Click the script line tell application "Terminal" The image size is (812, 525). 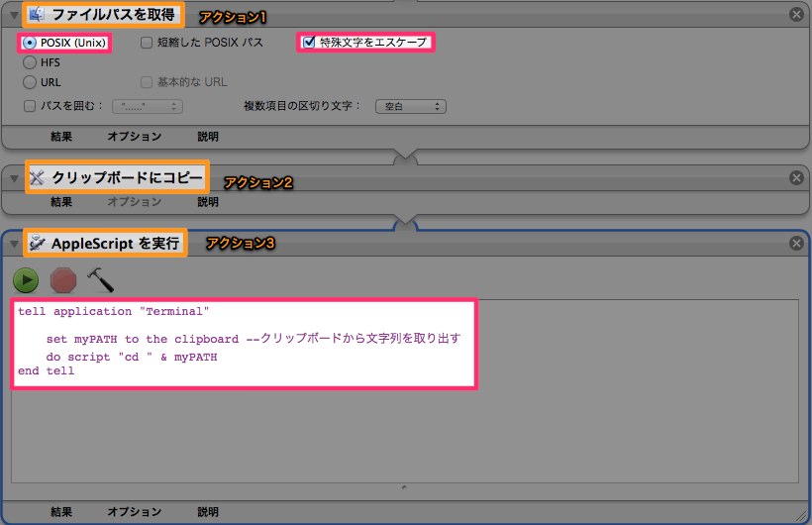pos(114,311)
